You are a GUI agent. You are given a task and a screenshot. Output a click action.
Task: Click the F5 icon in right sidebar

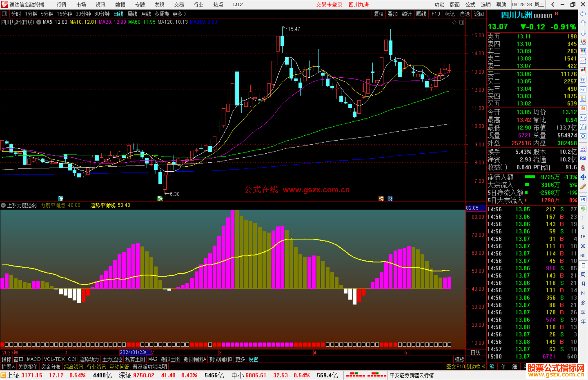click(x=583, y=199)
